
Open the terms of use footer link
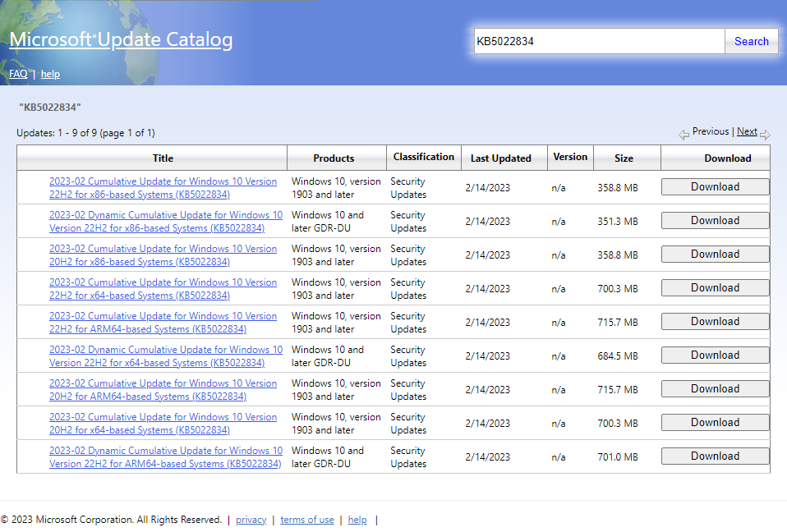tap(307, 520)
